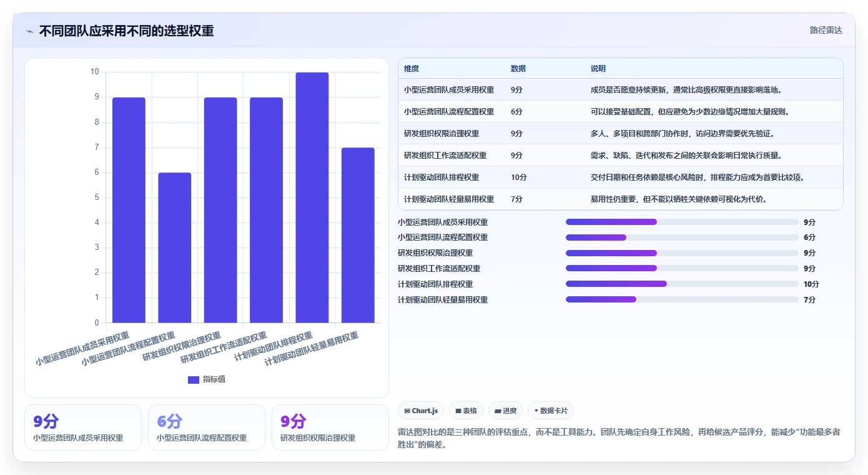This screenshot has height=475, width=868.
Task: Click description starting 多人、多项目和跨部门协作时
Action: 683,134
